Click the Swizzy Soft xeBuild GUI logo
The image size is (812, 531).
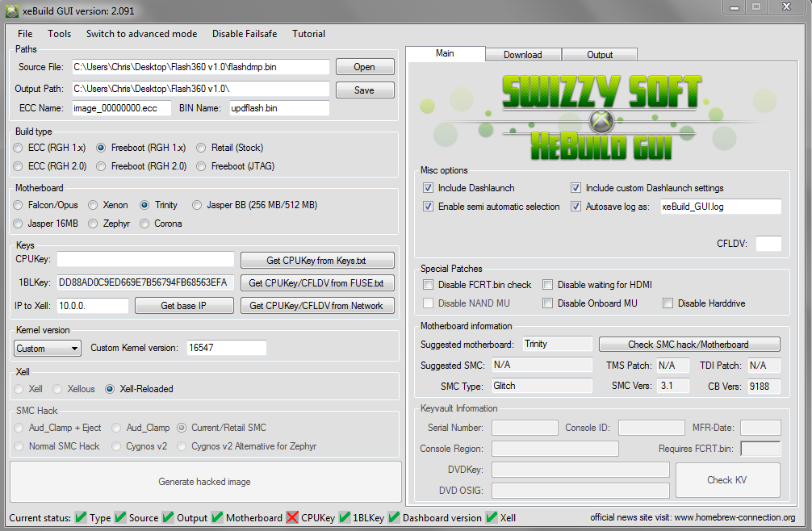(x=602, y=117)
